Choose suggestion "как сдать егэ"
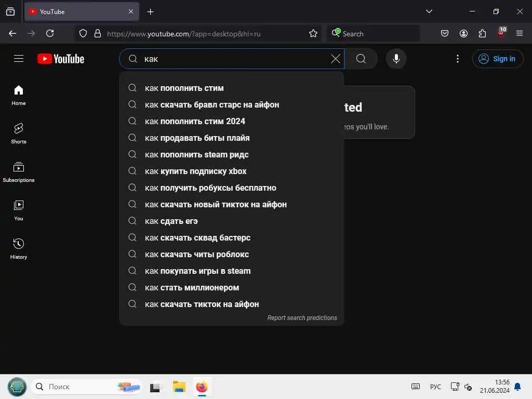 (232, 221)
